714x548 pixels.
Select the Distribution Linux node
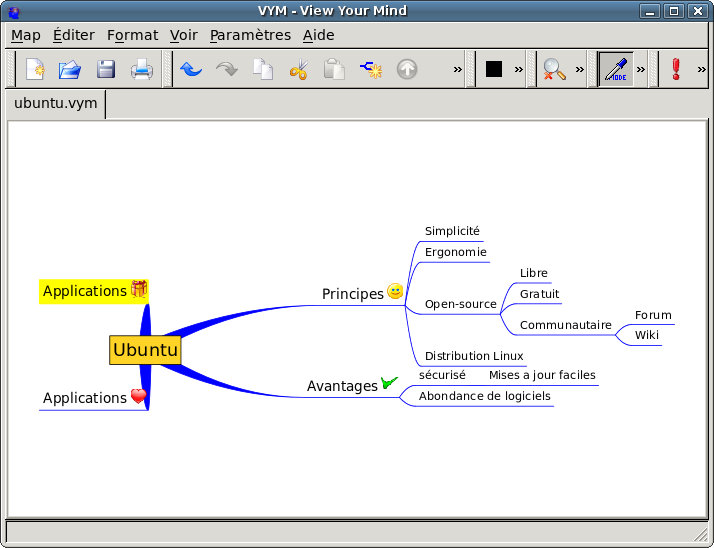coord(474,356)
